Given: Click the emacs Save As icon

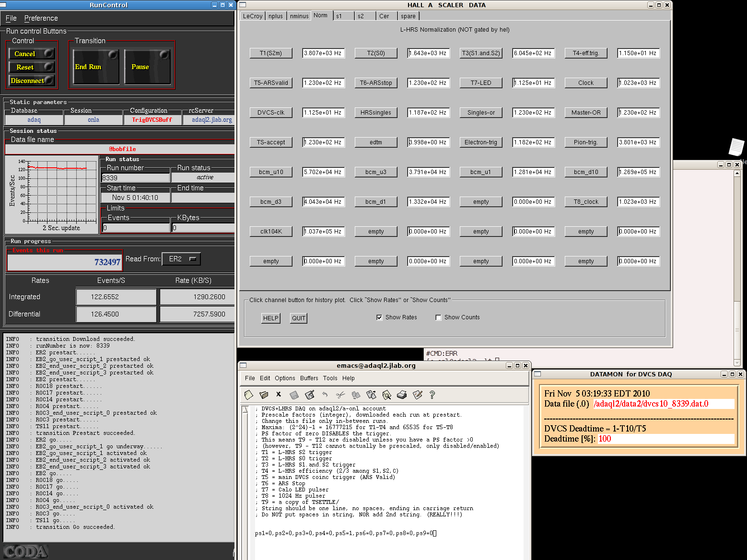Looking at the screenshot, I should [x=310, y=395].
